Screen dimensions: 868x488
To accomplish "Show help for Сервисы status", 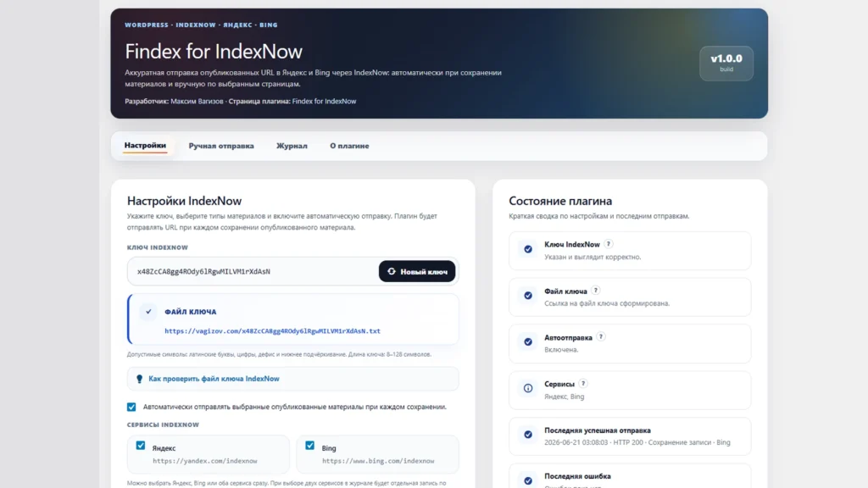I will point(583,384).
